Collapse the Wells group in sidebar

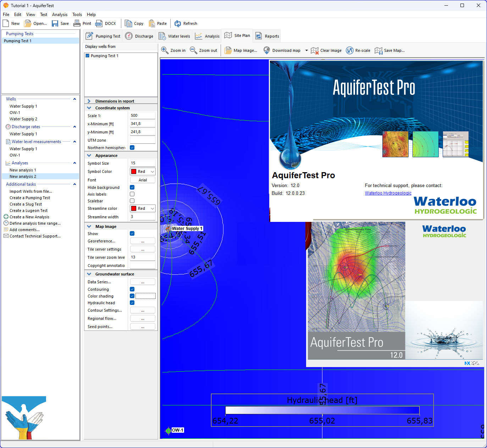[74, 99]
